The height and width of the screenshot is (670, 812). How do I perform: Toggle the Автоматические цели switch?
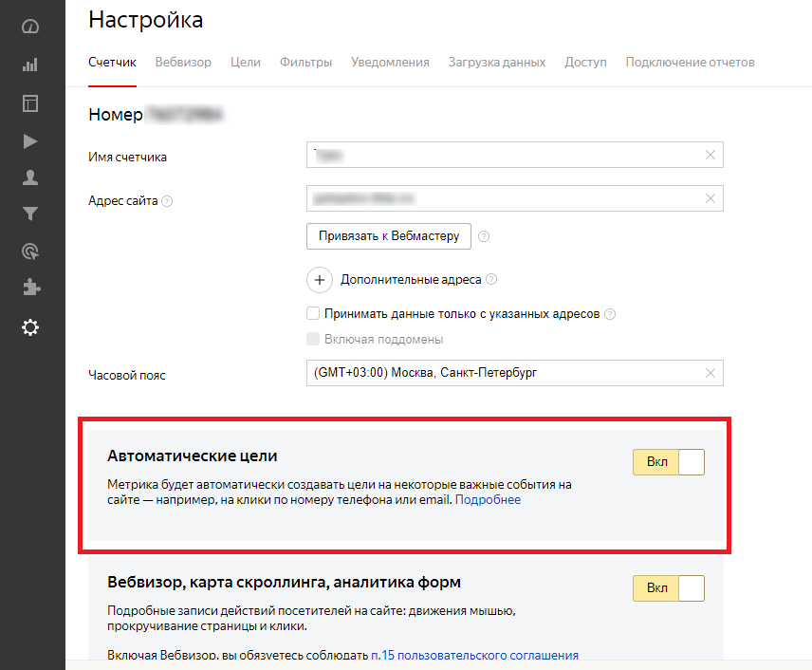pos(669,462)
